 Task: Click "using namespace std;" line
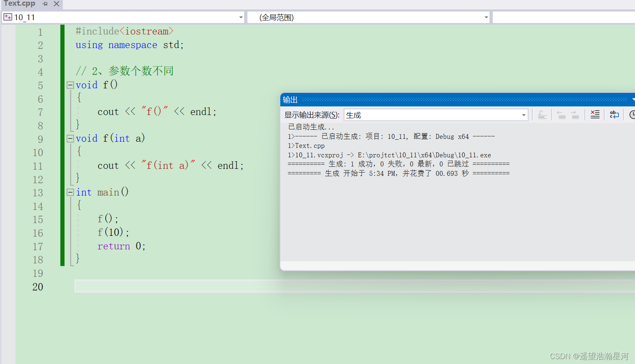tap(129, 45)
